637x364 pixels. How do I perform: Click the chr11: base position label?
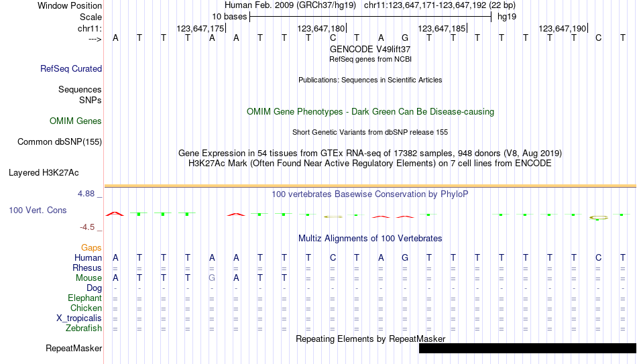point(90,28)
